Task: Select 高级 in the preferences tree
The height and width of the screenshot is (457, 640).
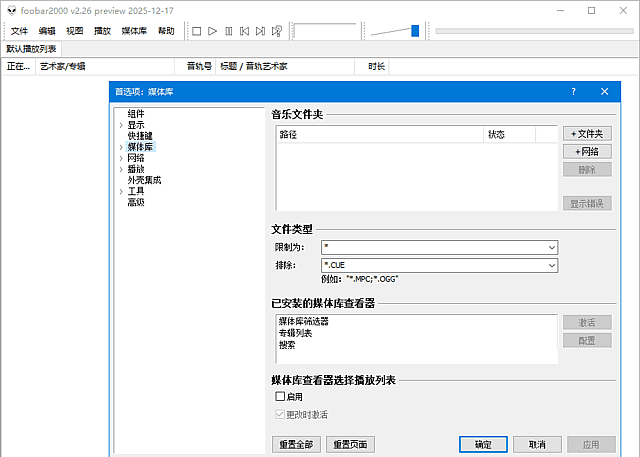Action: pos(136,202)
